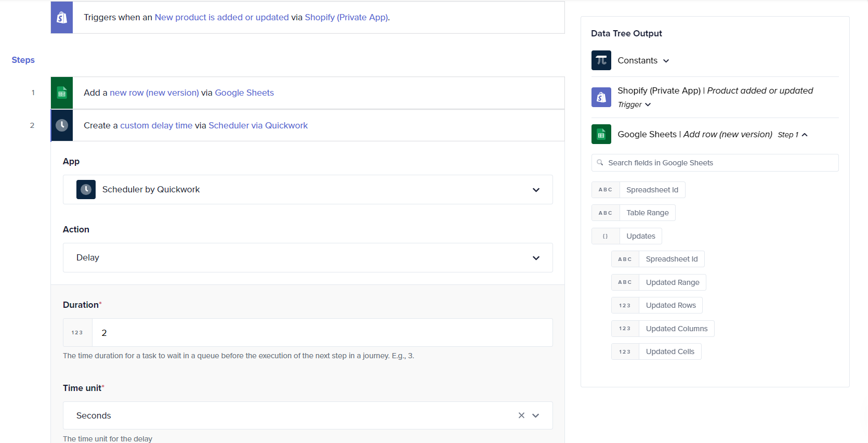Expand the Constants section
The height and width of the screenshot is (443, 868).
point(666,61)
